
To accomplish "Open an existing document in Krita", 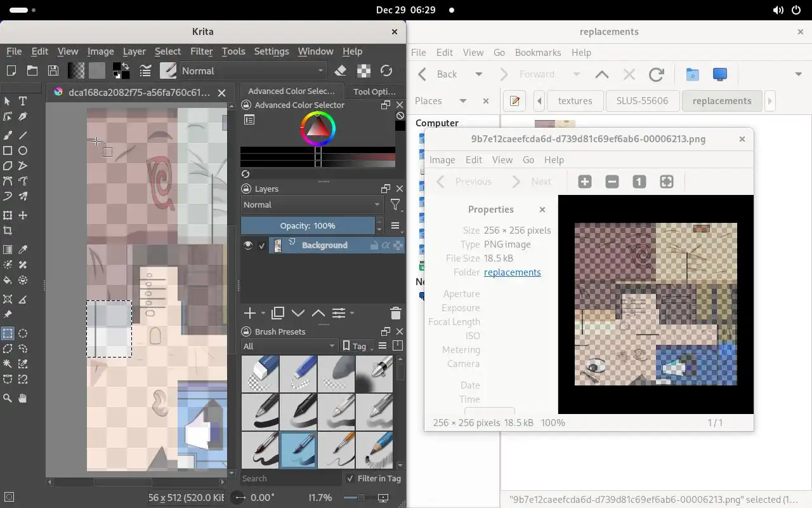I will (32, 70).
